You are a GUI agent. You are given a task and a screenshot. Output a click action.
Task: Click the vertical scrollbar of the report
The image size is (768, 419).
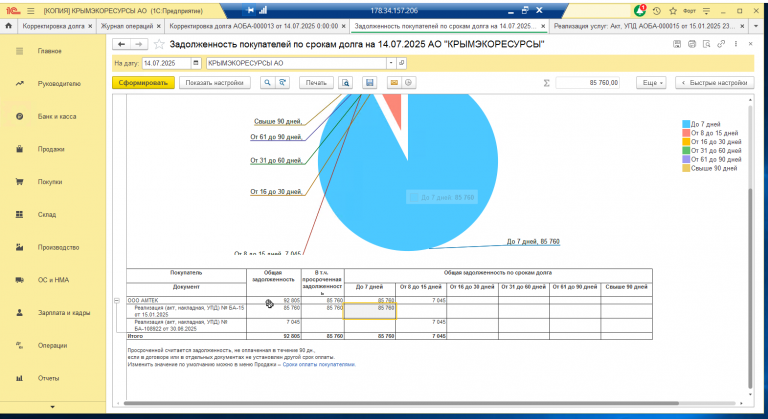(750, 289)
